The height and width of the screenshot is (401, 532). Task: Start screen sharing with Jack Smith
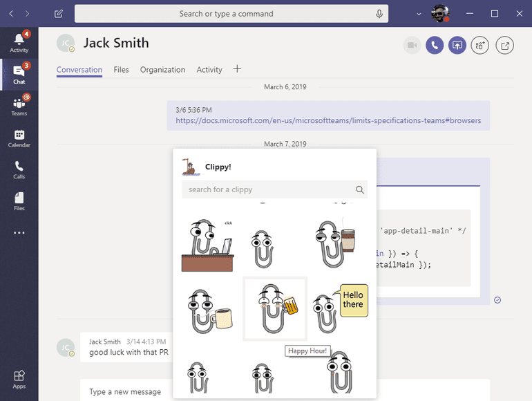[x=457, y=45]
